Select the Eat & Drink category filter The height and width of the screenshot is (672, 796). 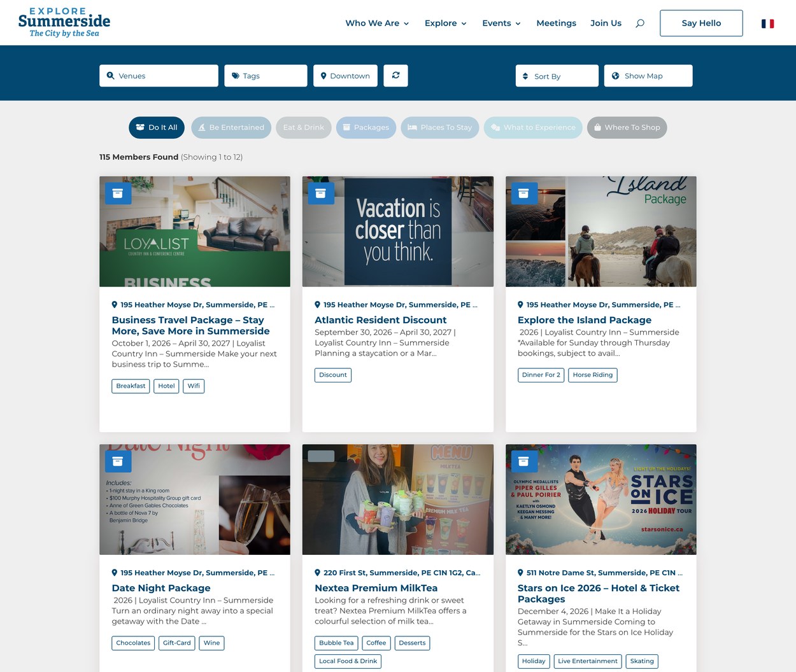[x=304, y=127]
